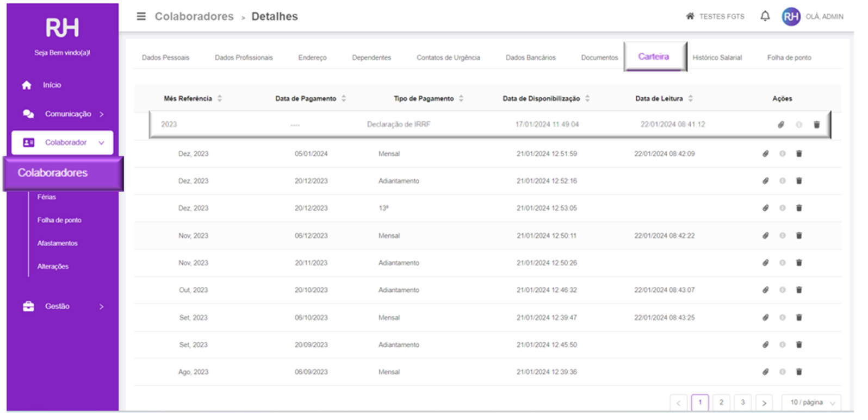The image size is (868, 420).
Task: Click '22/01/2024 08:43:25' read date cell
Action: 664,318
